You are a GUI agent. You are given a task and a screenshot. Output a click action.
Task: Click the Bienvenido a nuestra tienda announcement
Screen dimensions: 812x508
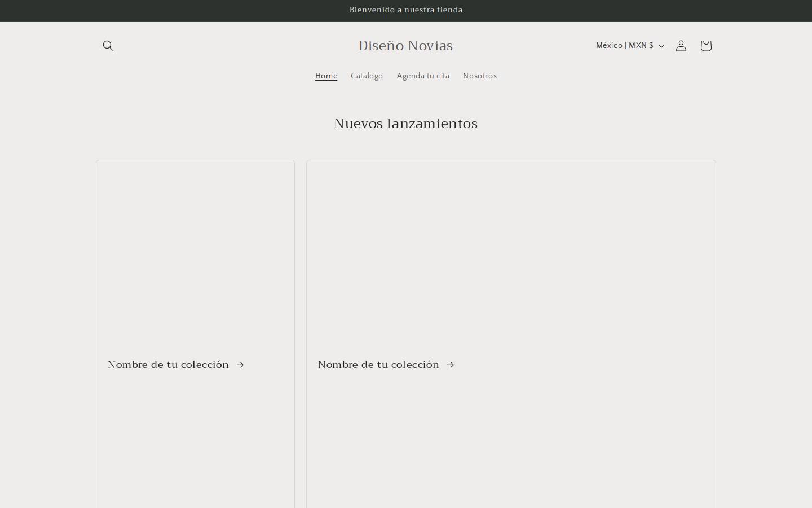[406, 10]
